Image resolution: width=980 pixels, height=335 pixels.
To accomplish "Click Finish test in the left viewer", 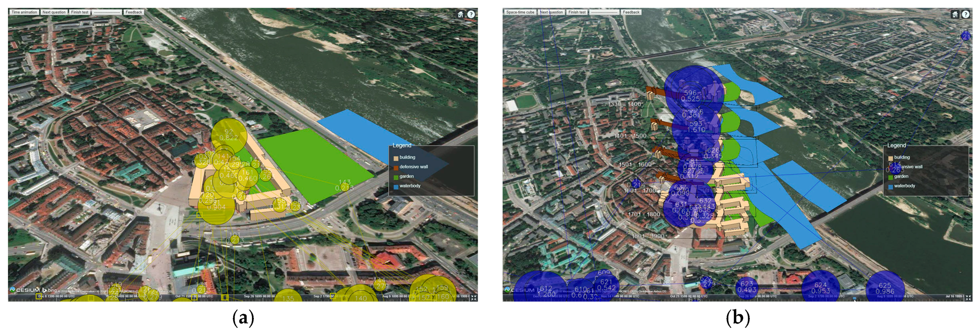I will (x=80, y=12).
